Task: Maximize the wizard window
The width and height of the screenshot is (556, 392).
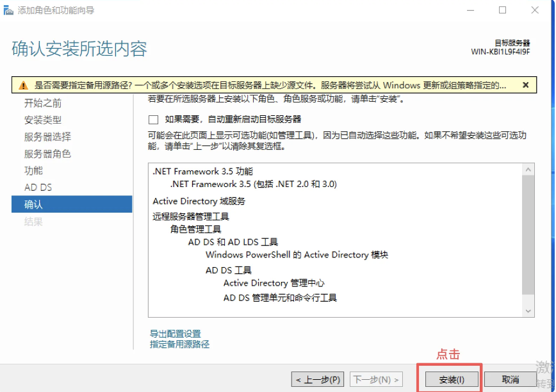Action: click(502, 10)
